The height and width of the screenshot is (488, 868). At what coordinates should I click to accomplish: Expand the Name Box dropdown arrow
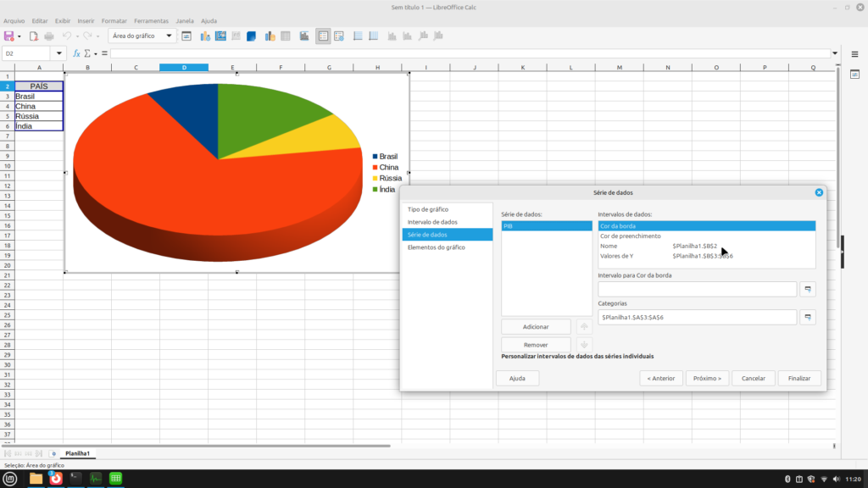point(59,53)
